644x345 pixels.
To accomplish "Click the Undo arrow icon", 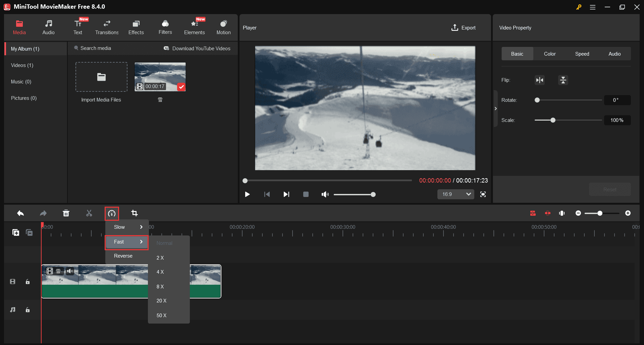I will 20,213.
